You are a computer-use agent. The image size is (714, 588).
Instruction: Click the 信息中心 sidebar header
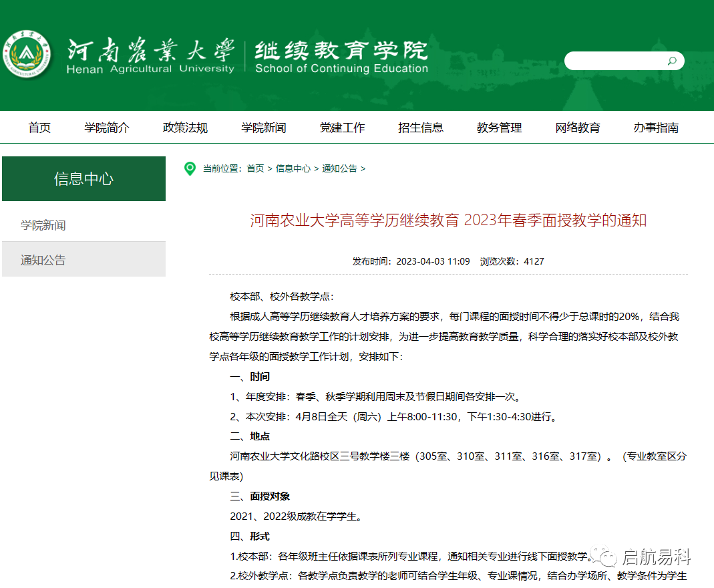83,178
